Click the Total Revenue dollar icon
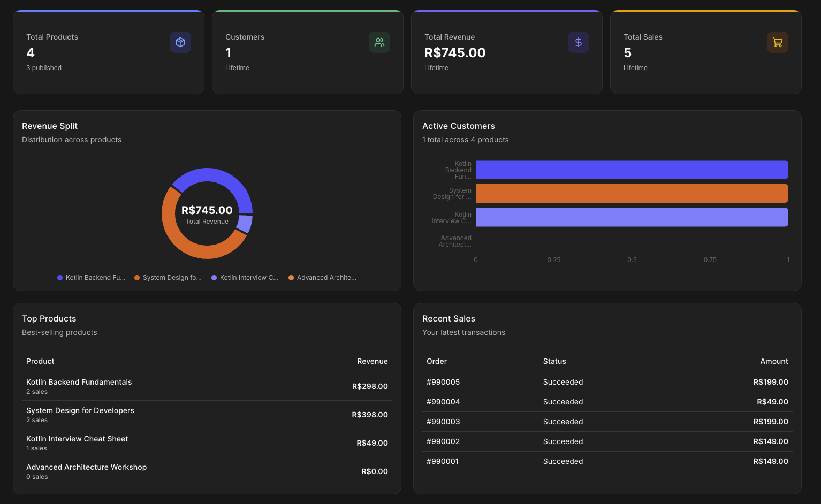 (579, 42)
